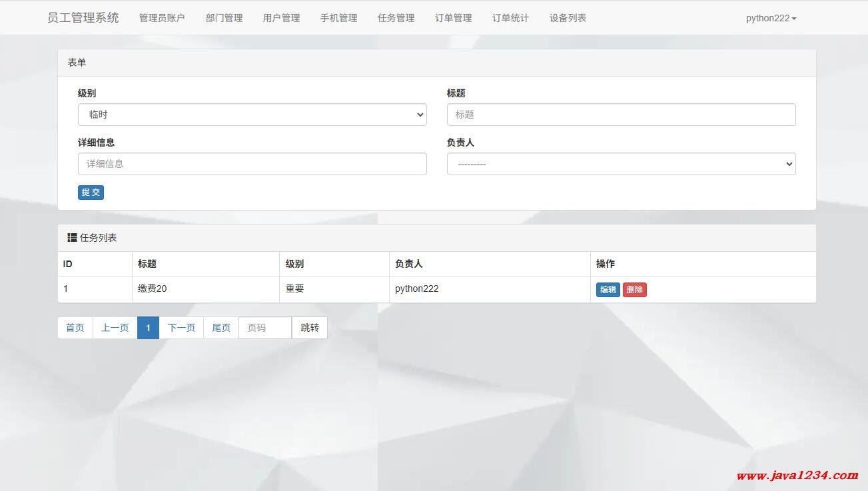868x491 pixels.
Task: Click the 员工管理系统 brand link
Action: coord(83,18)
